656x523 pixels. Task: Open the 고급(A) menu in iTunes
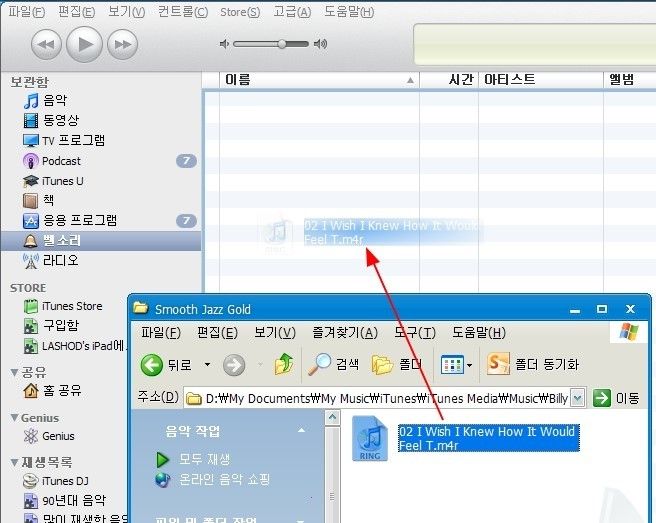(x=292, y=12)
